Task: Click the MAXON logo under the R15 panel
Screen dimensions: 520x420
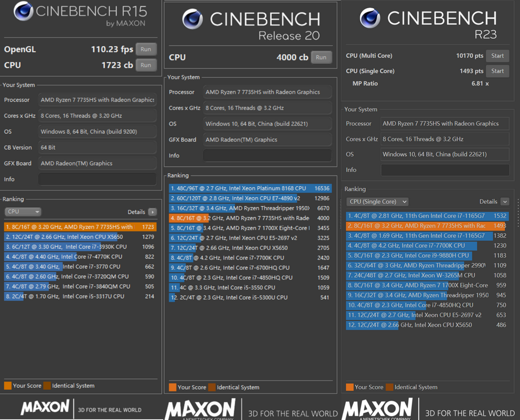Action: pyautogui.click(x=45, y=408)
